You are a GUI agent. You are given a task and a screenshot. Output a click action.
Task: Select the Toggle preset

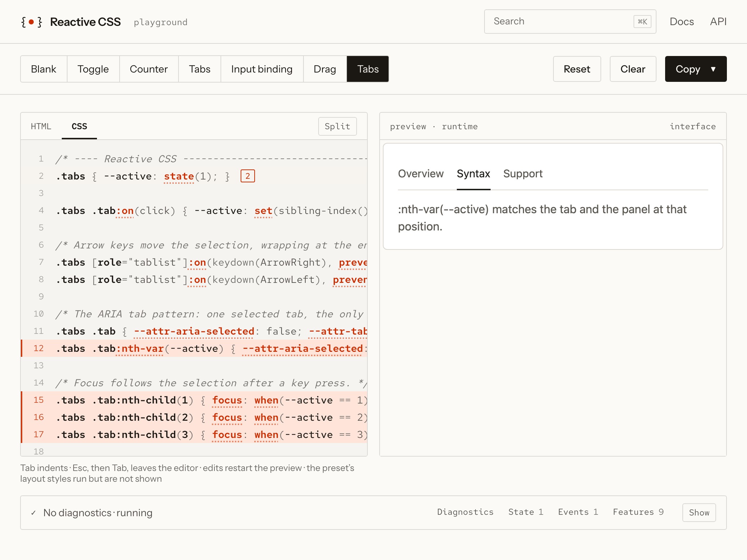point(93,69)
